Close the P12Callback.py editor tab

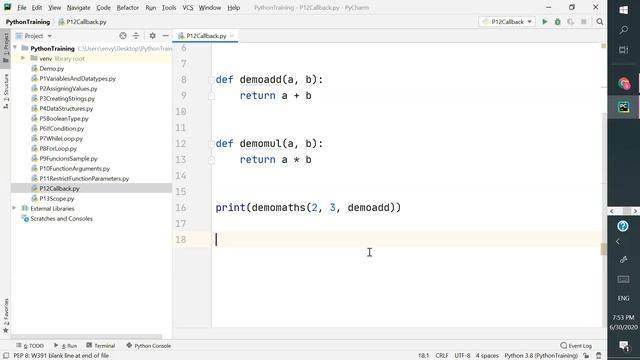tap(232, 36)
